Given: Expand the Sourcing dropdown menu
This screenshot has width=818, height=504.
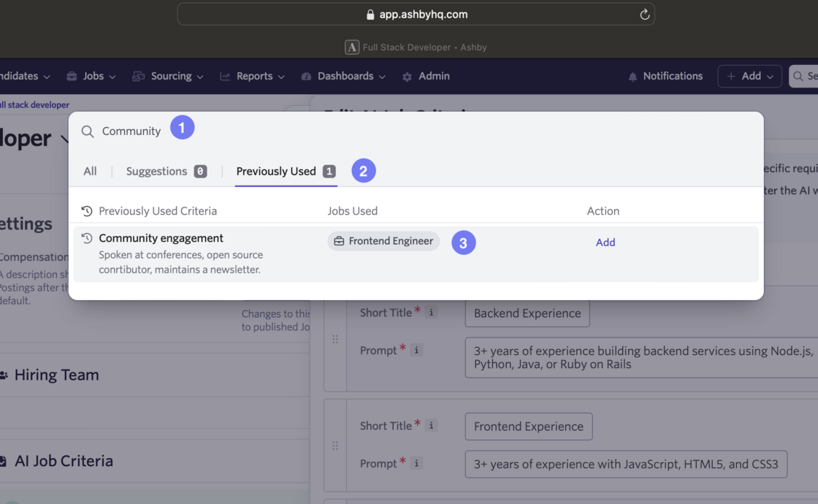Looking at the screenshot, I should coord(168,76).
